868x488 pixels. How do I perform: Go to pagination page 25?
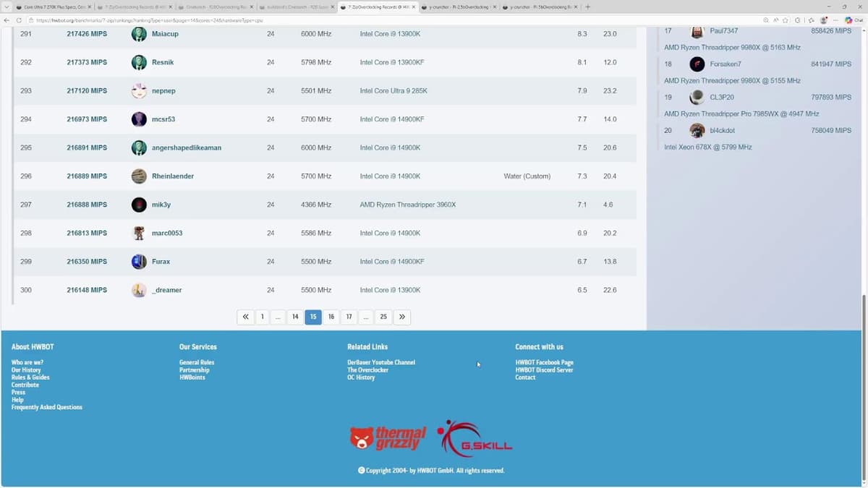click(x=383, y=317)
